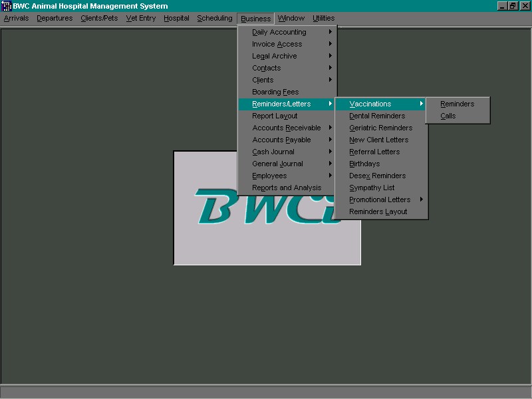Open New Client Letters

381,140
